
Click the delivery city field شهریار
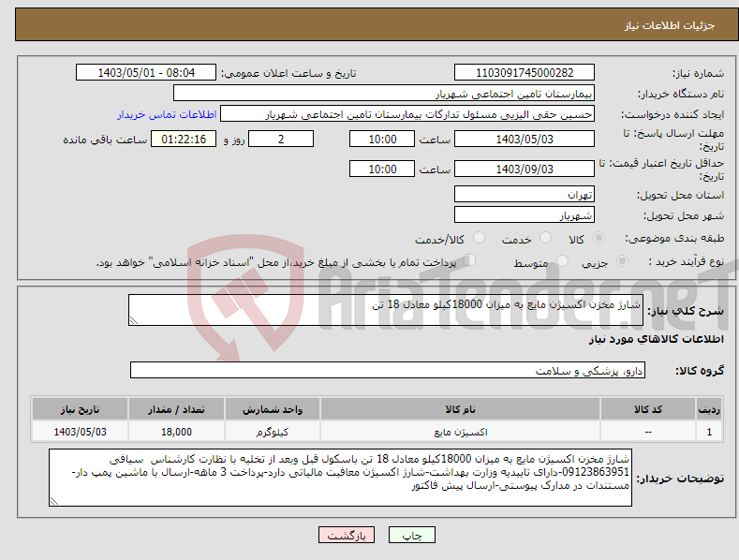(525, 215)
